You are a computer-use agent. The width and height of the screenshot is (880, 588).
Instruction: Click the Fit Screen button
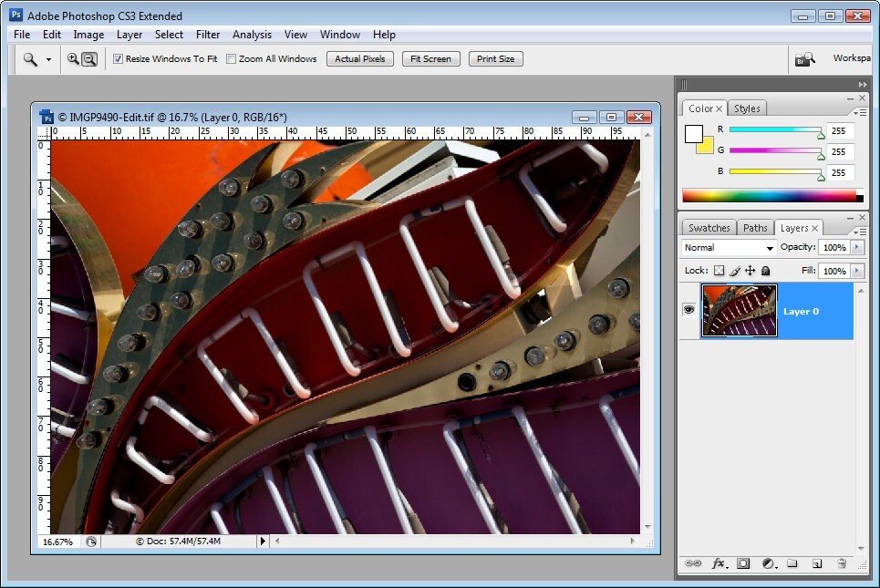431,59
